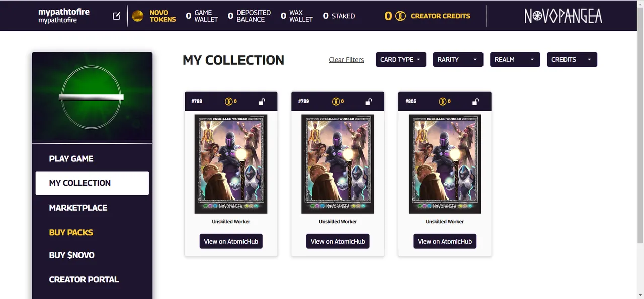Click the scrollbar down arrow
644x299 pixels.
(640, 295)
